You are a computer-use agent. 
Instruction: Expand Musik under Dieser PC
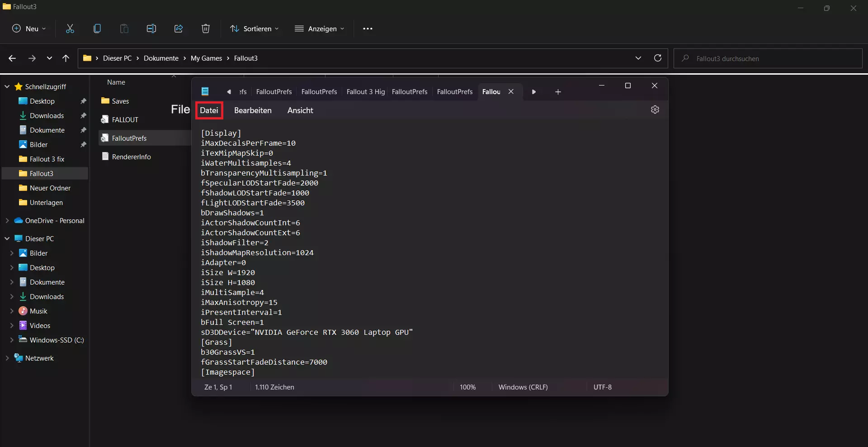[12, 311]
